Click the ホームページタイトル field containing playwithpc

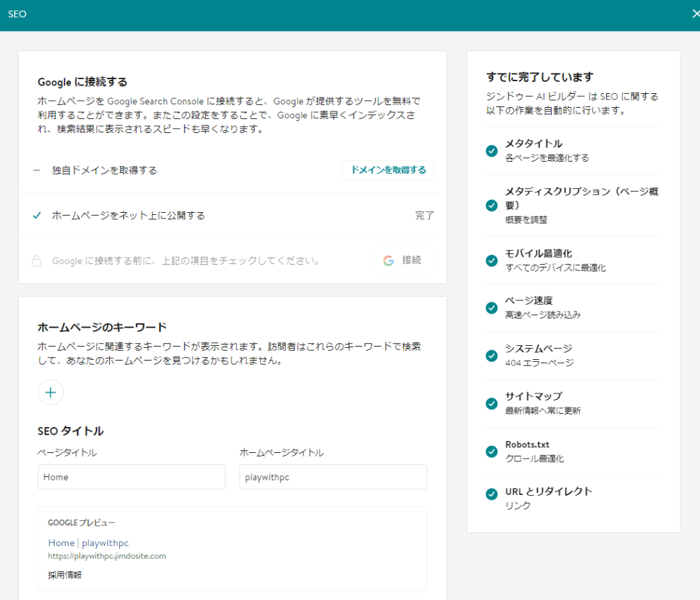333,477
